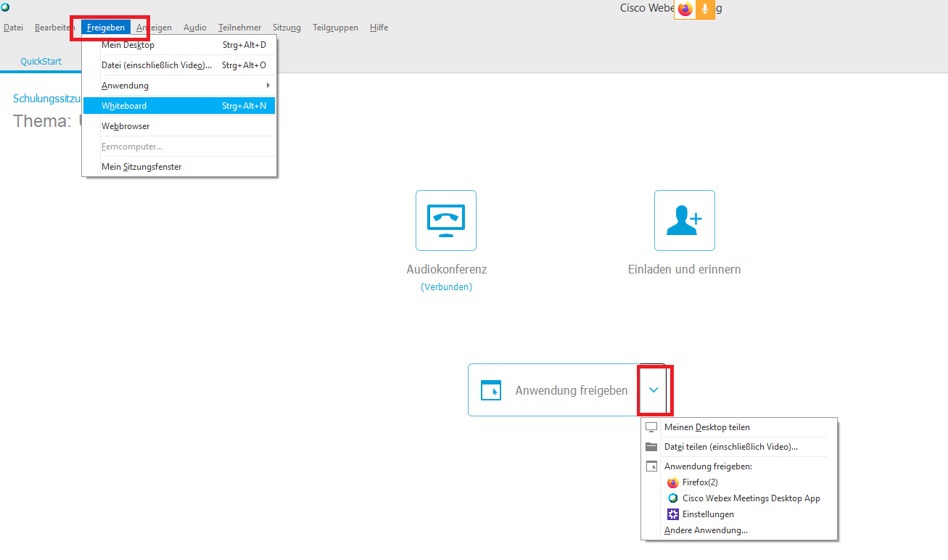Select Whiteboard in the Freigeben menu
Viewport: 948px width, 560px height.
click(x=179, y=106)
